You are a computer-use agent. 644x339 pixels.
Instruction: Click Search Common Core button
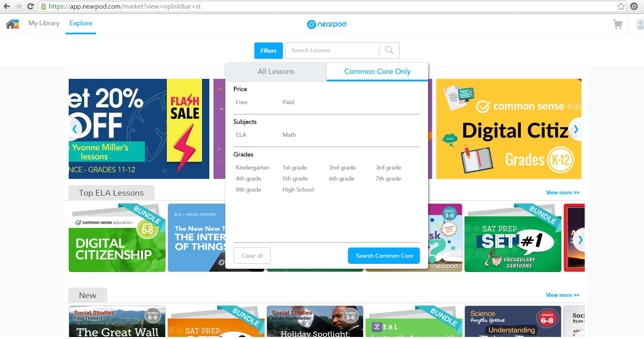tap(384, 256)
